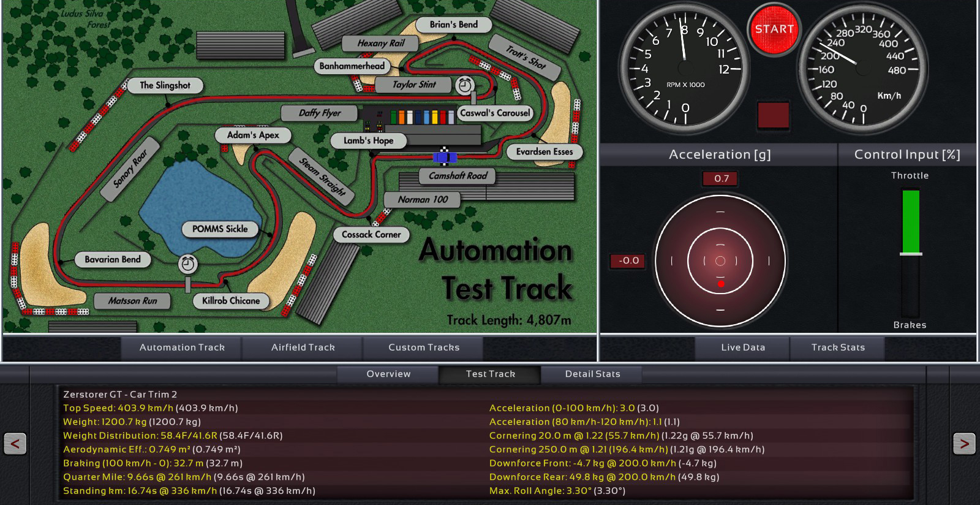Viewport: 980px width, 505px height.
Task: Select the Airfield Track tab
Action: 303,347
